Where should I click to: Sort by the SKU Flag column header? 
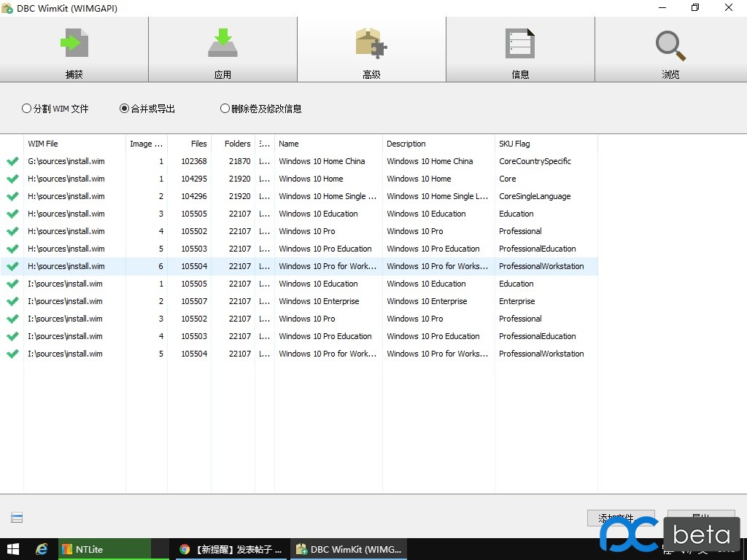tap(546, 144)
